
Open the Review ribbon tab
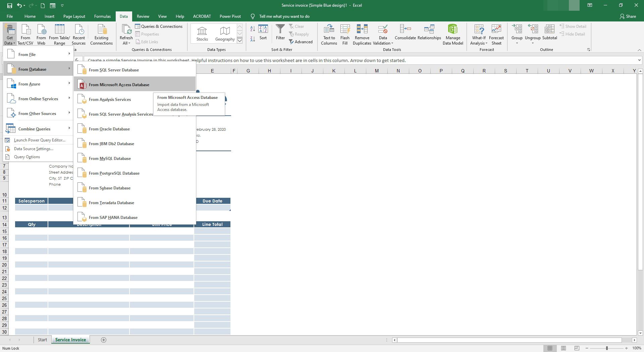pyautogui.click(x=143, y=16)
